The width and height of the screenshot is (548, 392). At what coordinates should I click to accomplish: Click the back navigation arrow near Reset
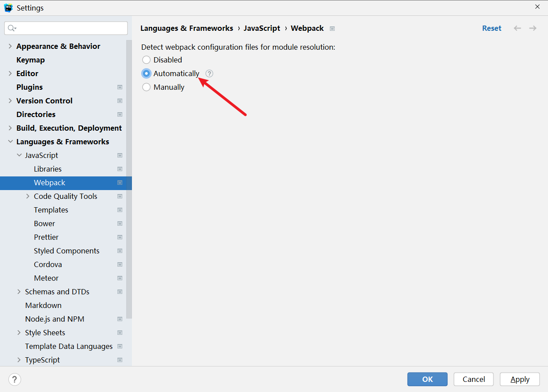point(517,28)
